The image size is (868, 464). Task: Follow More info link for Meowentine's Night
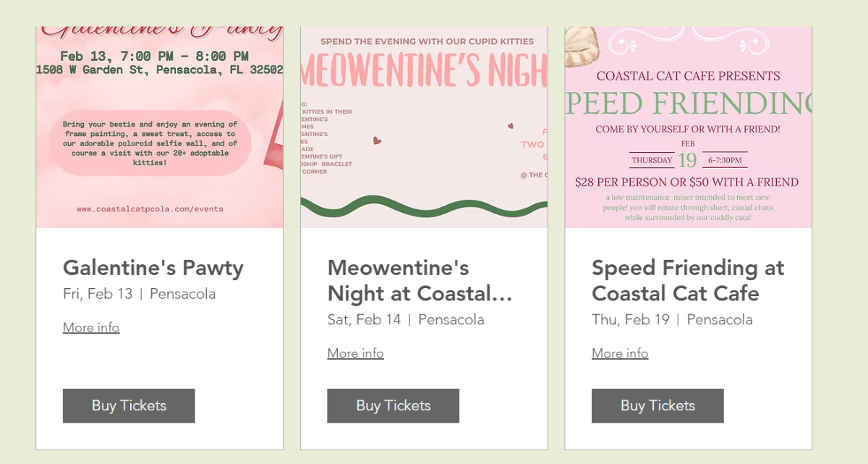(x=355, y=353)
